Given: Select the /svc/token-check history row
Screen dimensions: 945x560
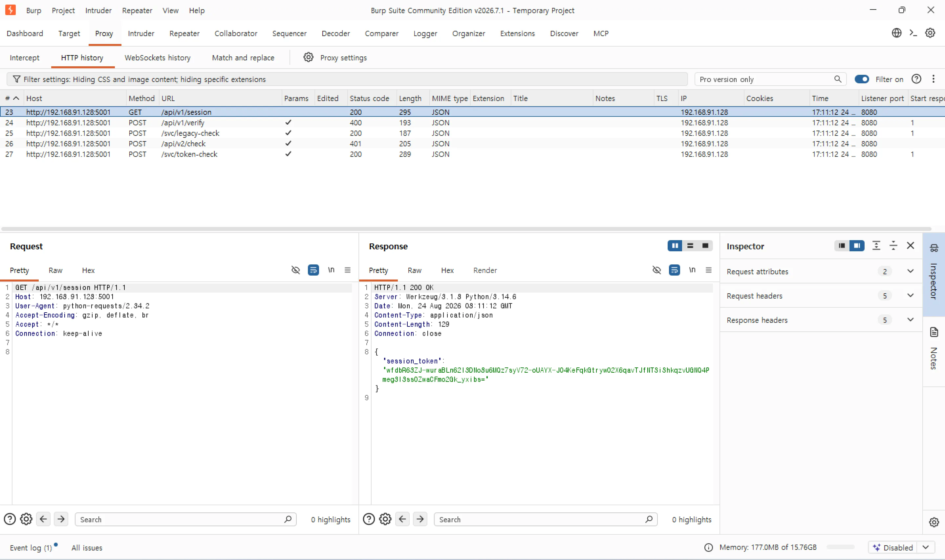Looking at the screenshot, I should coord(472,154).
